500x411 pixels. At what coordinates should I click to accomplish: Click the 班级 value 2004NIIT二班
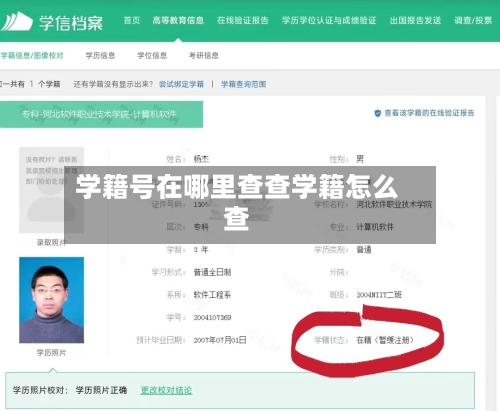point(379,295)
